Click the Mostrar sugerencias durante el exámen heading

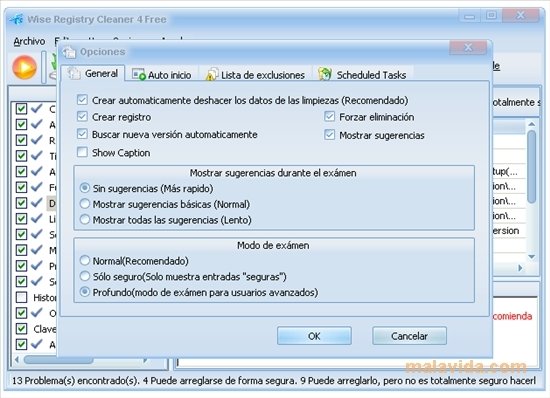click(x=273, y=173)
